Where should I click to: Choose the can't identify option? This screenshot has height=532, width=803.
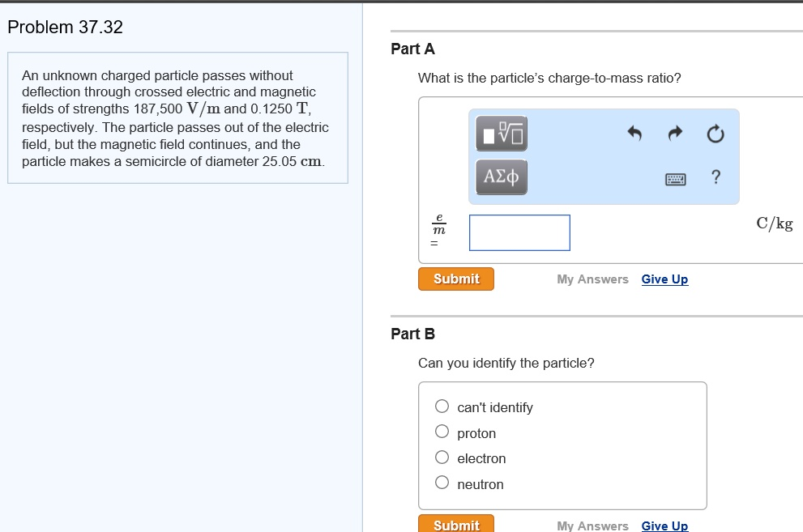point(442,406)
